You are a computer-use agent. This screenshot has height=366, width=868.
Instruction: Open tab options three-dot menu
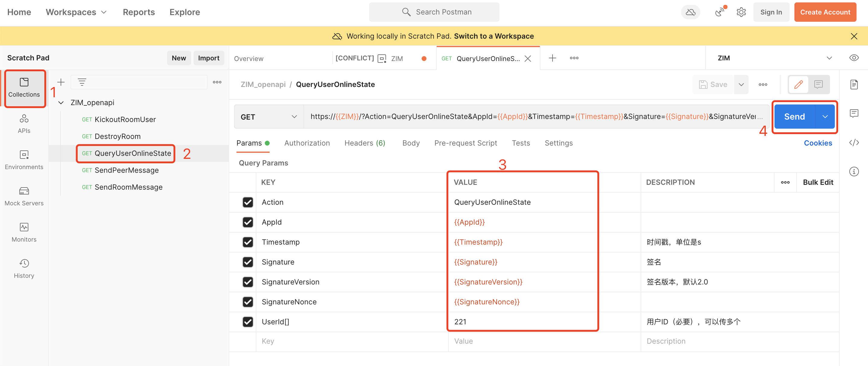[x=574, y=58]
